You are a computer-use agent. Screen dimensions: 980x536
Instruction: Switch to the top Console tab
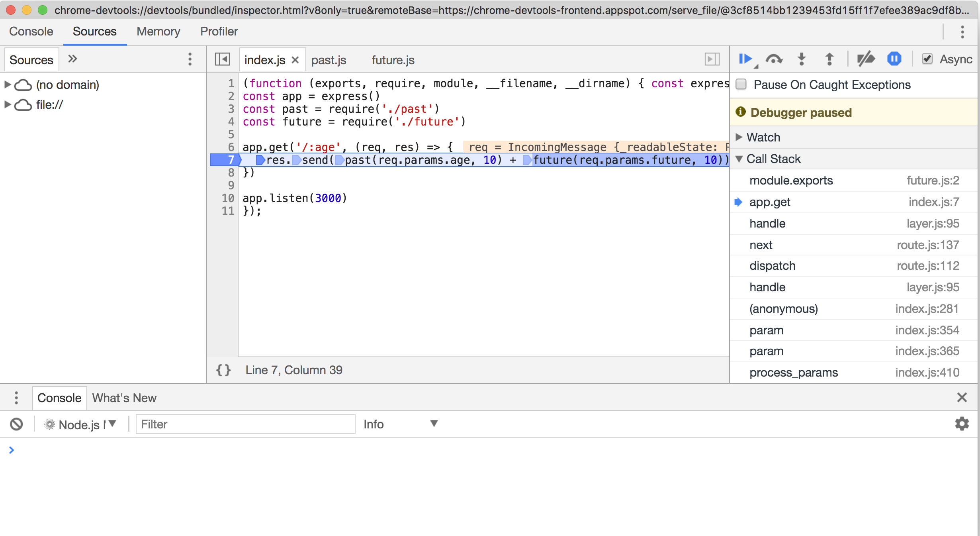31,31
